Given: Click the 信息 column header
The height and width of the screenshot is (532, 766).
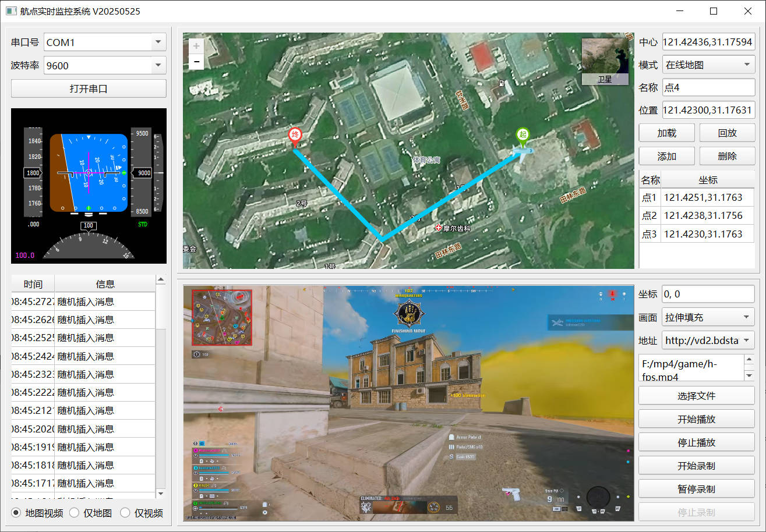Looking at the screenshot, I should [105, 284].
